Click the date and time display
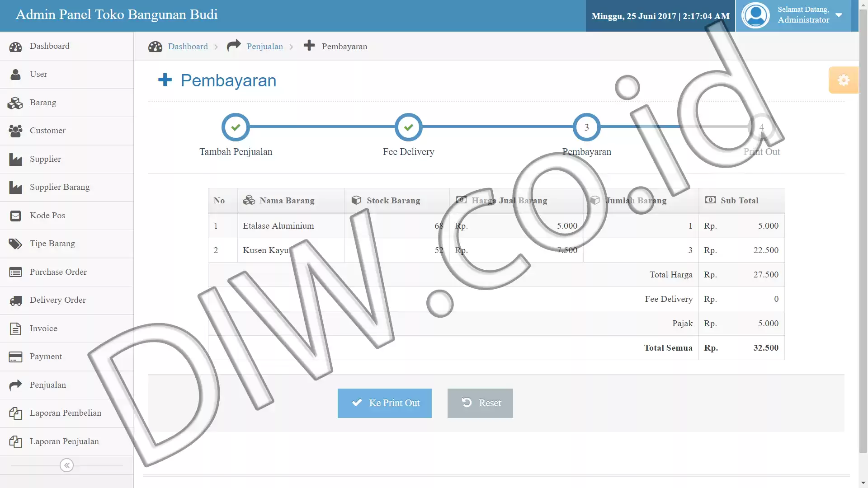 point(660,16)
